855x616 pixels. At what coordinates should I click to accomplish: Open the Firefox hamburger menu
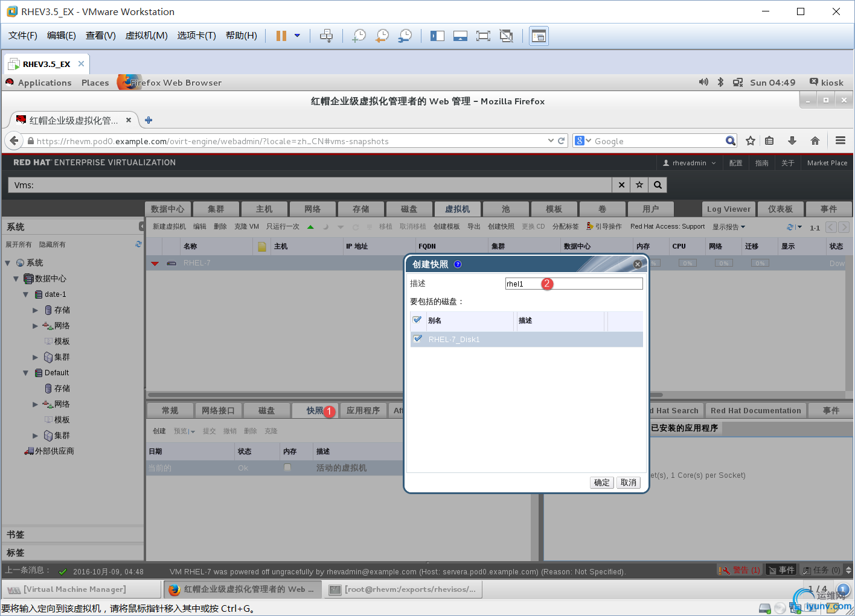(841, 141)
